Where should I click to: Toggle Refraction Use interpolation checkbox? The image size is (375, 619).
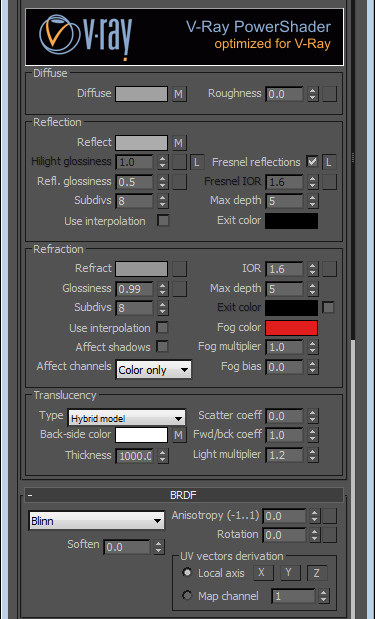tap(163, 328)
